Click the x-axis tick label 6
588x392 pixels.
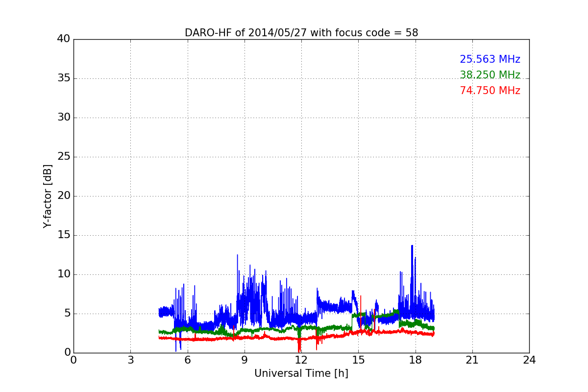pos(187,360)
